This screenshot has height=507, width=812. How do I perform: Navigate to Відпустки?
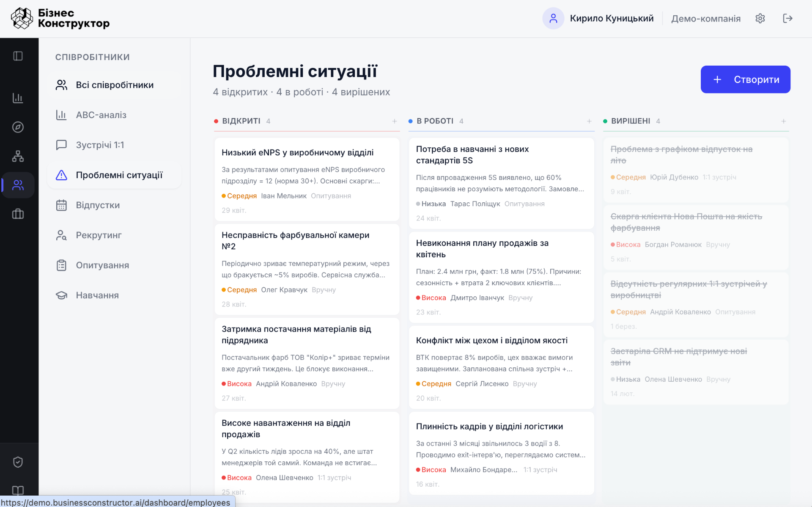coord(114,205)
